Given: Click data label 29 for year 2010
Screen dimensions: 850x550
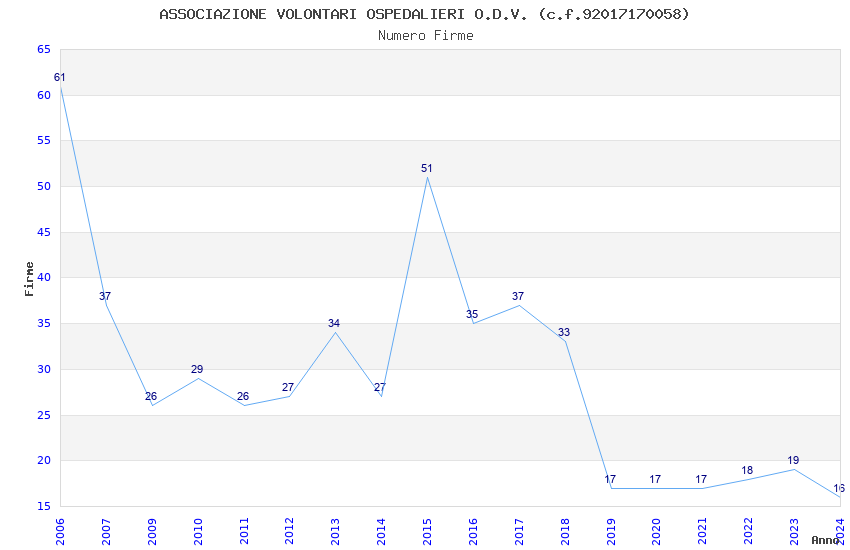Looking at the screenshot, I should click(197, 370).
